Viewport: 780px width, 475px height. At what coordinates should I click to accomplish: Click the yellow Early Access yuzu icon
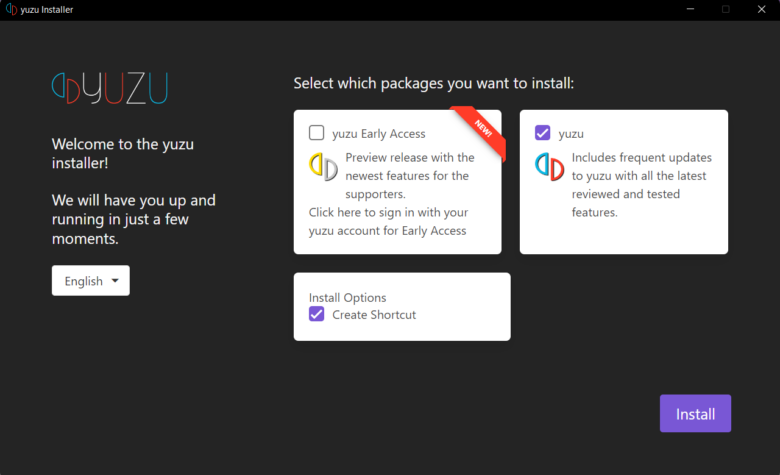tap(322, 167)
